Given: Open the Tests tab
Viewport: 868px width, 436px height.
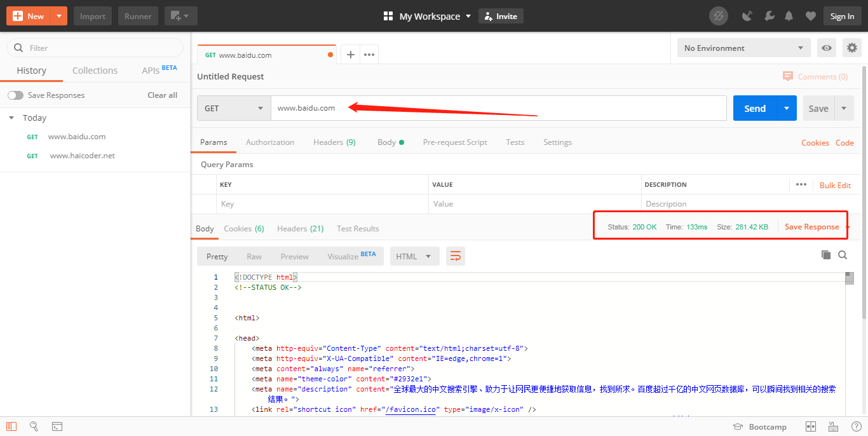Looking at the screenshot, I should (x=515, y=142).
